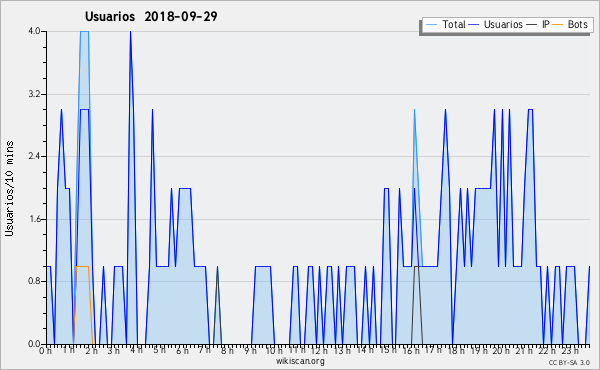Image resolution: width=600 pixels, height=370 pixels.
Task: Click the '3 h' x-axis label
Action: click(x=113, y=351)
